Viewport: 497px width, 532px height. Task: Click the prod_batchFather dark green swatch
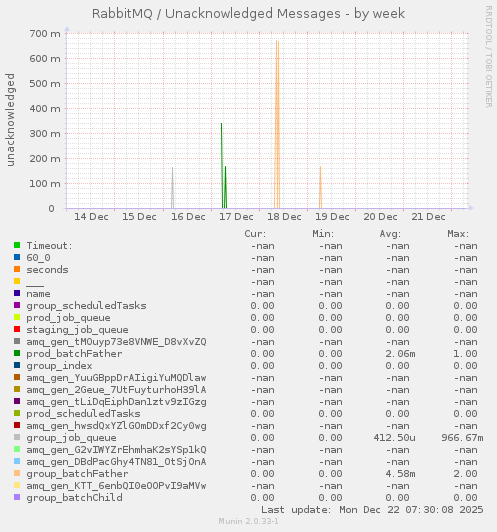17,353
